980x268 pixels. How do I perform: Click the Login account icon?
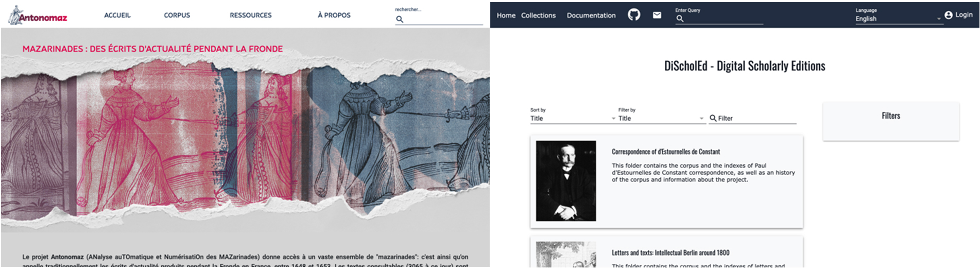pyautogui.click(x=949, y=15)
